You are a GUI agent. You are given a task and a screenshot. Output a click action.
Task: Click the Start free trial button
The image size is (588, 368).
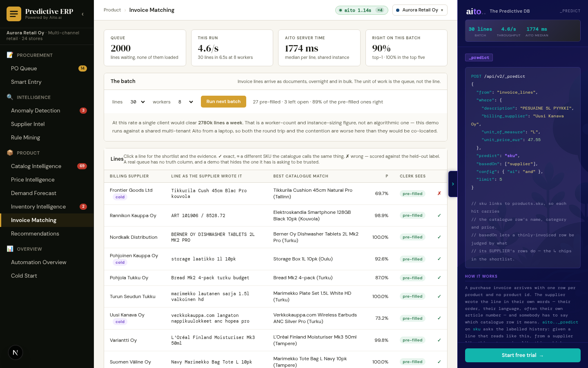click(523, 355)
